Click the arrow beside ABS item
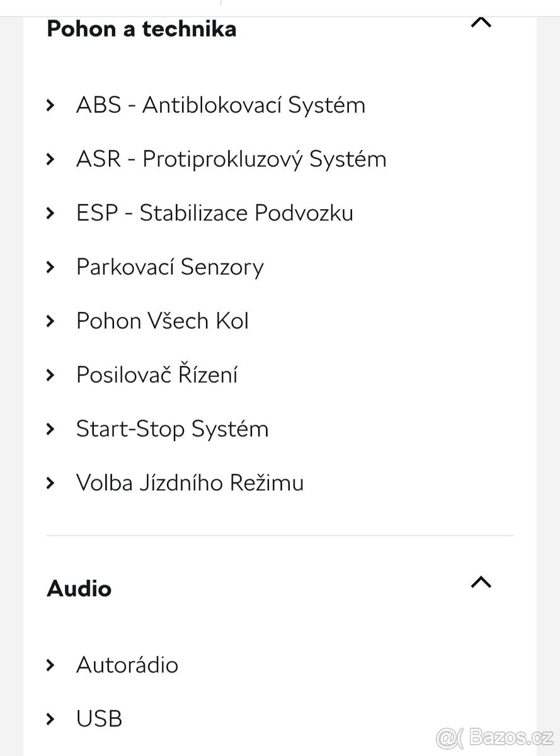Screen dimensions: 560x756 coord(51,105)
